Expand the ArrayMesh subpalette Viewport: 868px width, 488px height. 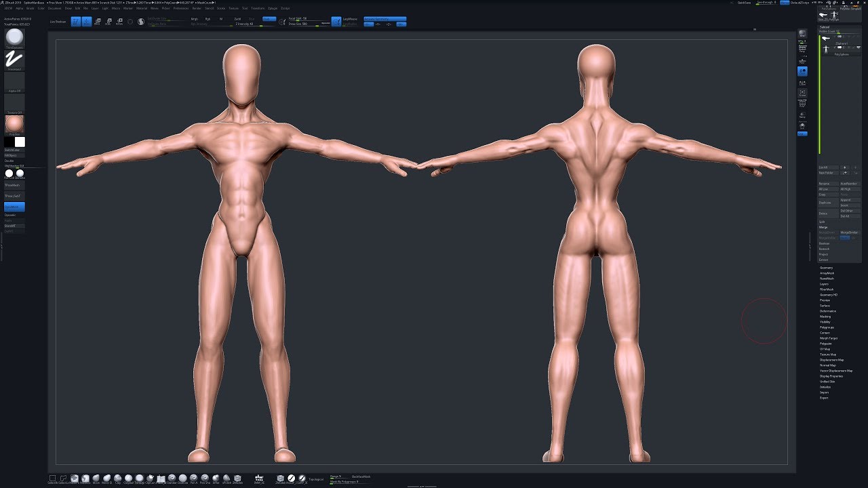(827, 273)
